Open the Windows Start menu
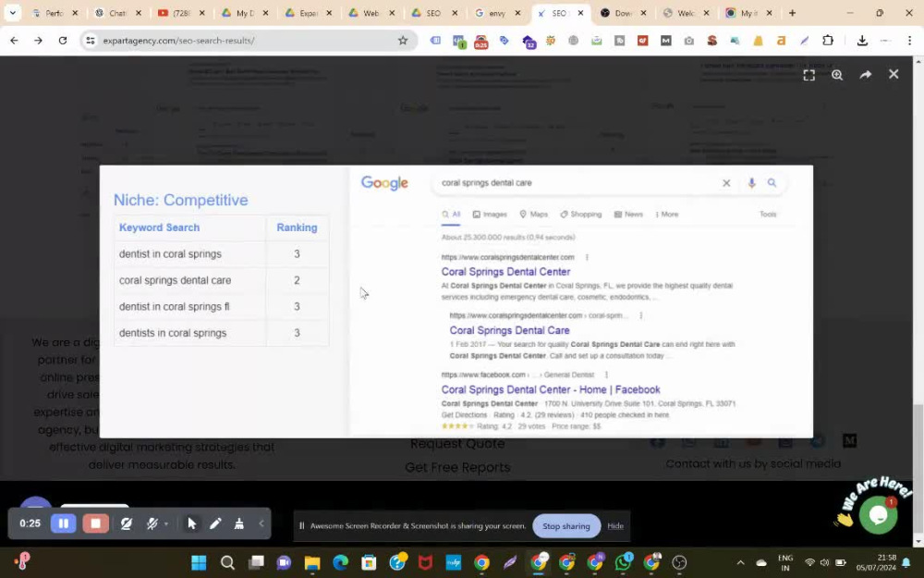 pos(199,562)
